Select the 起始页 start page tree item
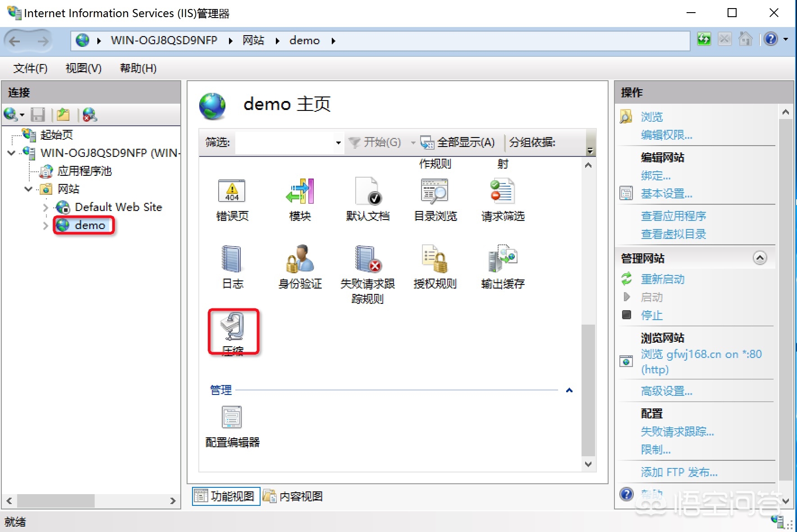The width and height of the screenshot is (797, 532). [x=56, y=135]
